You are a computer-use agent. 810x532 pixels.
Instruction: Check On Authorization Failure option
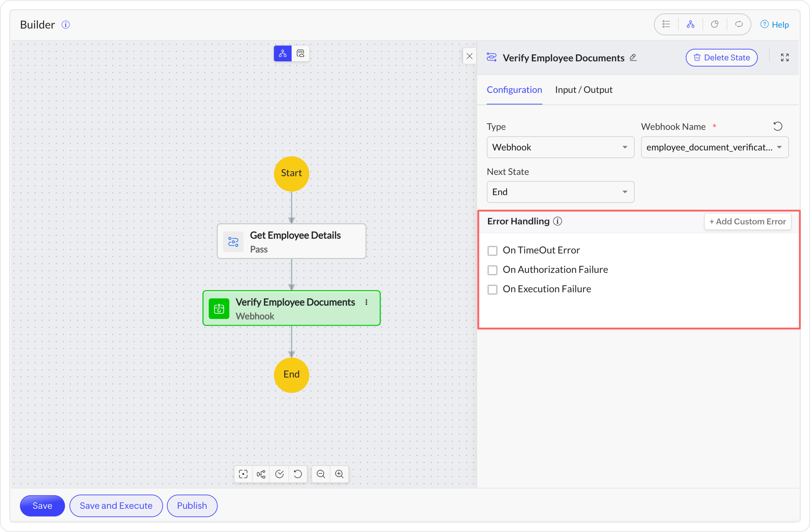click(492, 270)
